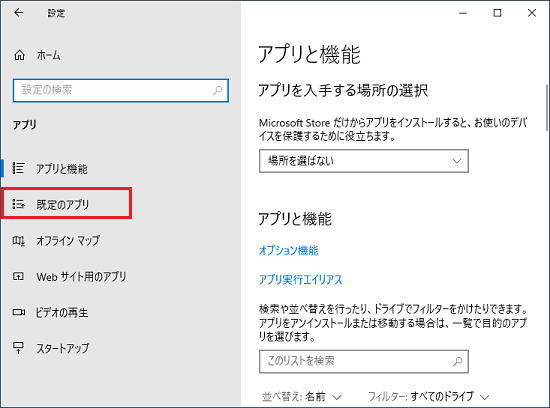Viewport: 550px width, 408px height.
Task: Click the ホーム home icon
Action: tap(19, 55)
